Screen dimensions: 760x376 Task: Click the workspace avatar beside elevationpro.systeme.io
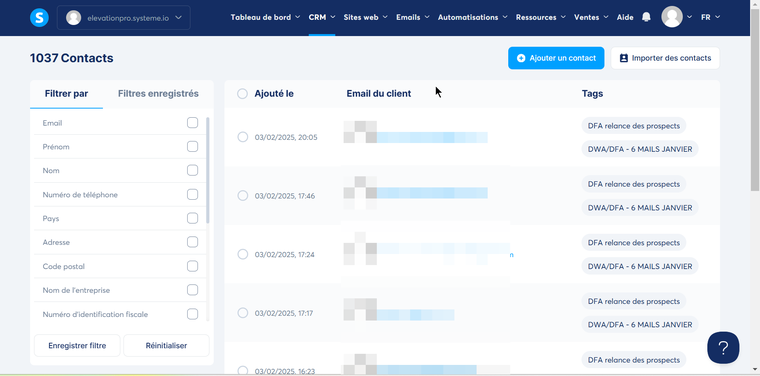point(74,17)
